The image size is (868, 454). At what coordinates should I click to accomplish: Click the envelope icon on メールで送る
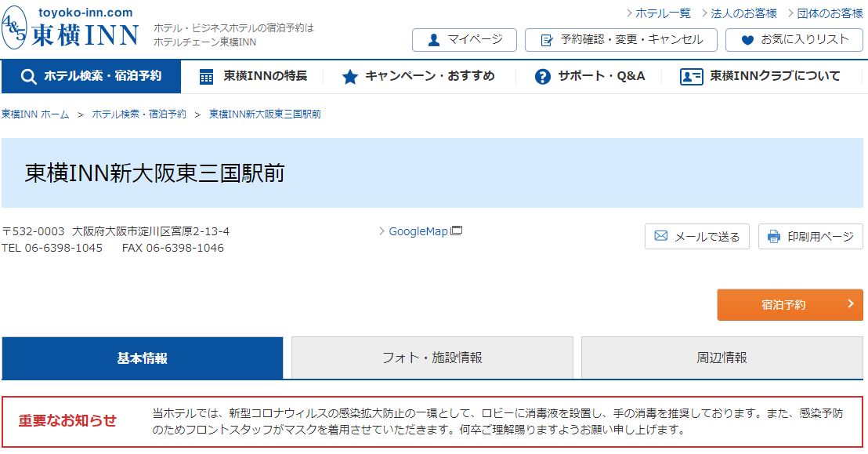661,236
